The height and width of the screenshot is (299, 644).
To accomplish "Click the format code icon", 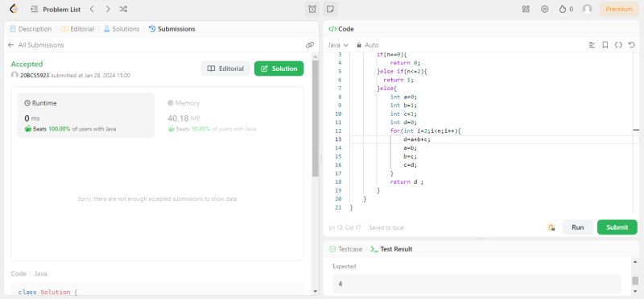I will click(592, 45).
